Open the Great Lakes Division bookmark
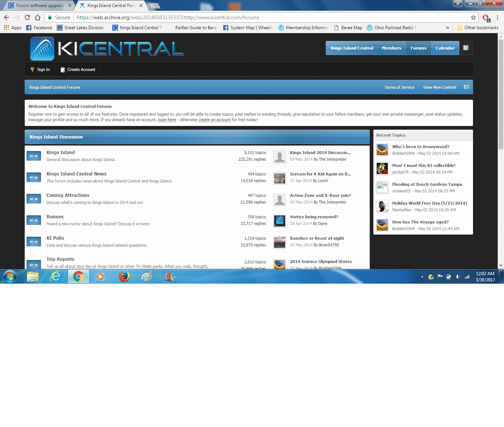The height and width of the screenshot is (427, 504). tap(82, 28)
